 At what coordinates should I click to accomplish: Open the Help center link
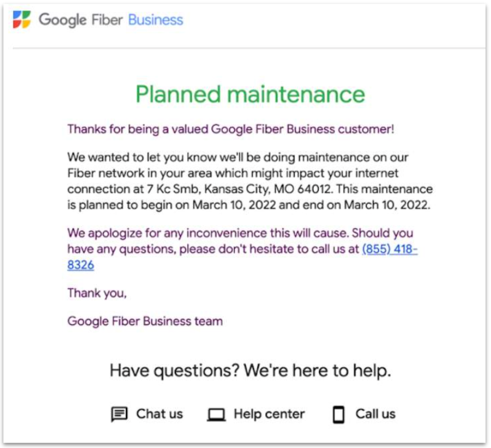point(269,414)
